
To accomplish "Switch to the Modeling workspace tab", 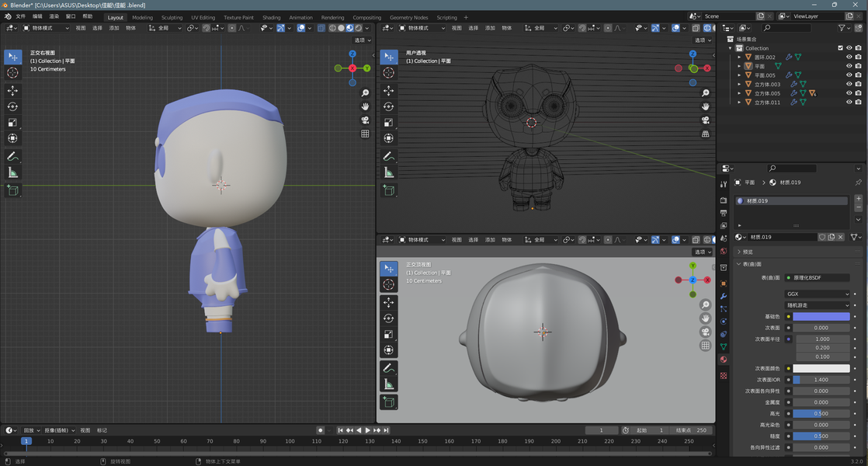I will point(142,17).
